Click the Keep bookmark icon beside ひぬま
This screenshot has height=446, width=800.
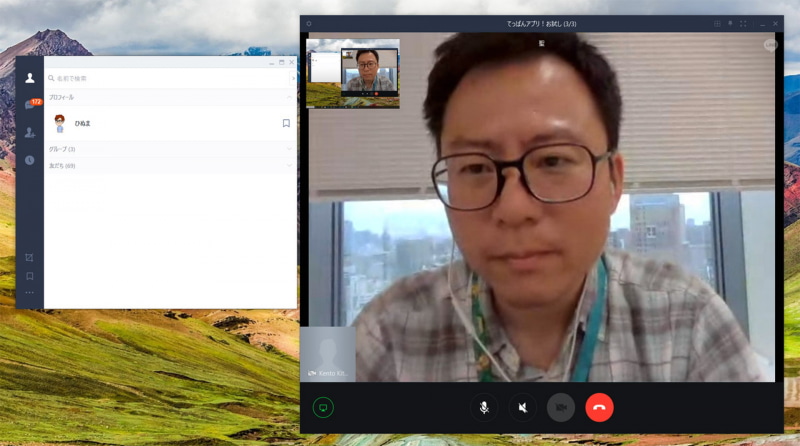(286, 123)
